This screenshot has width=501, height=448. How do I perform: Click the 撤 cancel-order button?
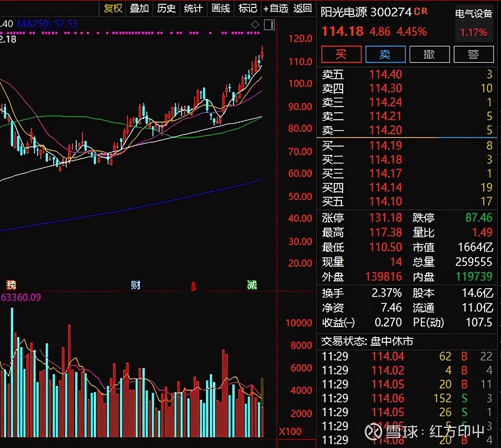click(x=430, y=55)
